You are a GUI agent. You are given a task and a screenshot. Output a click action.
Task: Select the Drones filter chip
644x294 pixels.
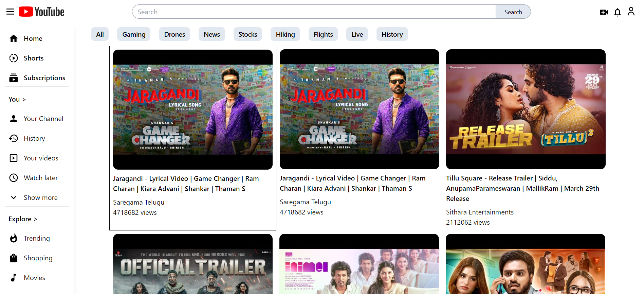coord(174,34)
